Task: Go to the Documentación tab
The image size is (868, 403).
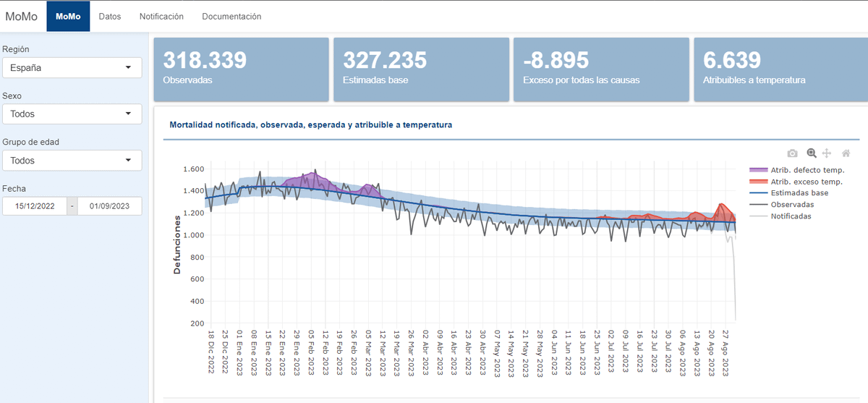Action: (231, 16)
